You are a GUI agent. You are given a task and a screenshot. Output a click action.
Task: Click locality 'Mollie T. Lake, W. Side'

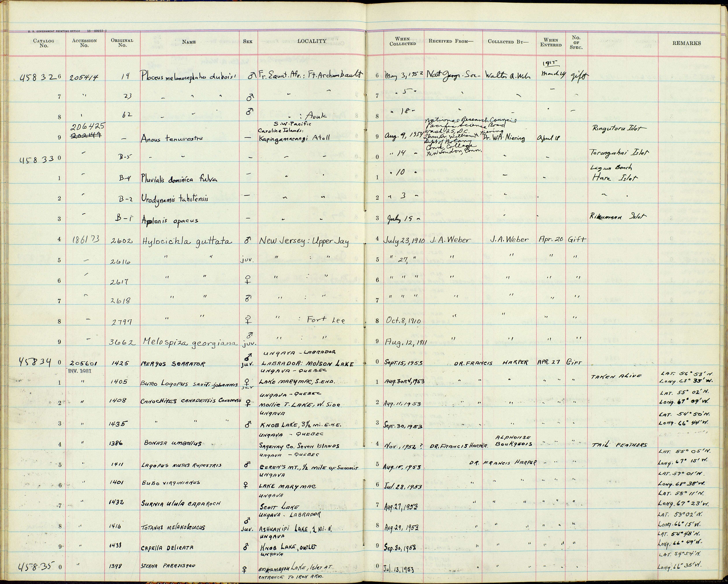[300, 405]
